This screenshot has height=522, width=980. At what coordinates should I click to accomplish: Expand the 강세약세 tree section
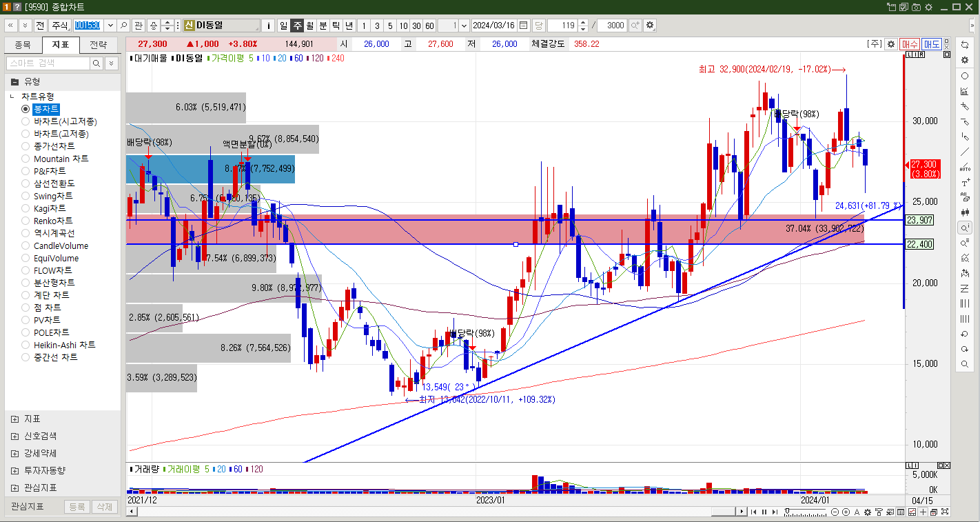(x=15, y=453)
